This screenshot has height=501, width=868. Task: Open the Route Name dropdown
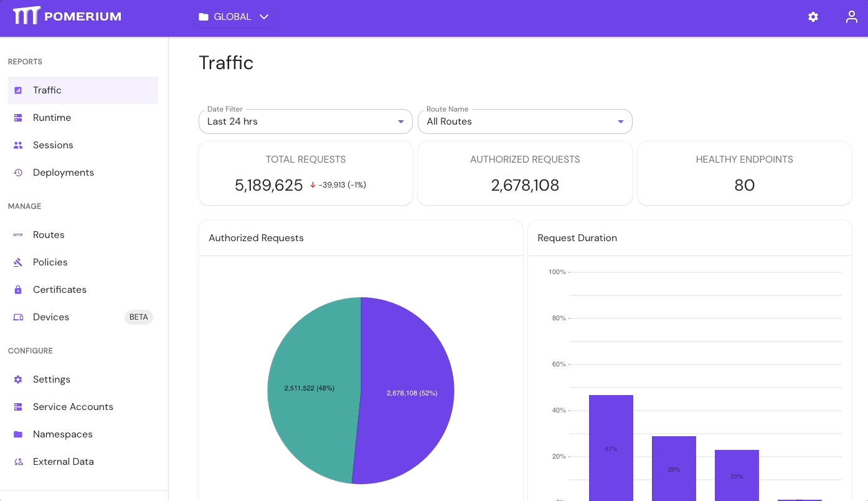click(x=620, y=121)
